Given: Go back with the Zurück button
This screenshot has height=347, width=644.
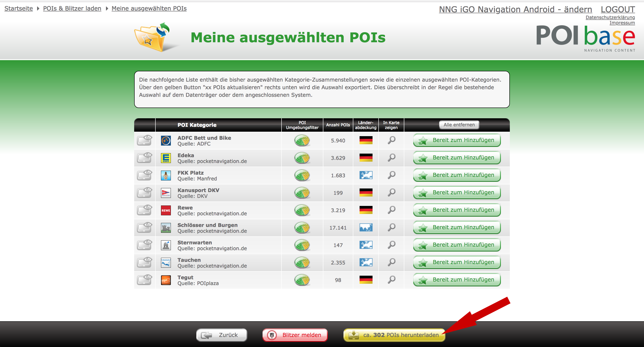Looking at the screenshot, I should [x=222, y=335].
